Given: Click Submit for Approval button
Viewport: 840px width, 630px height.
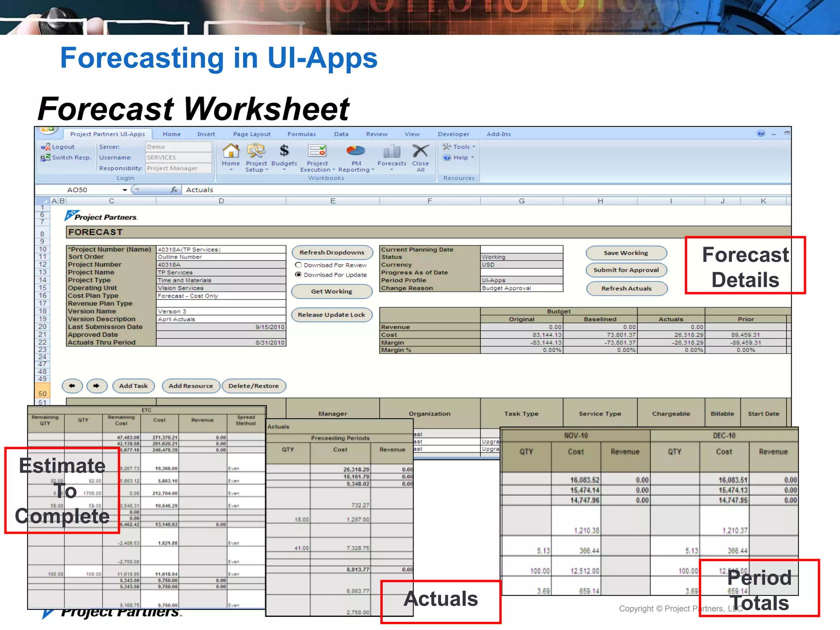Looking at the screenshot, I should pos(626,270).
